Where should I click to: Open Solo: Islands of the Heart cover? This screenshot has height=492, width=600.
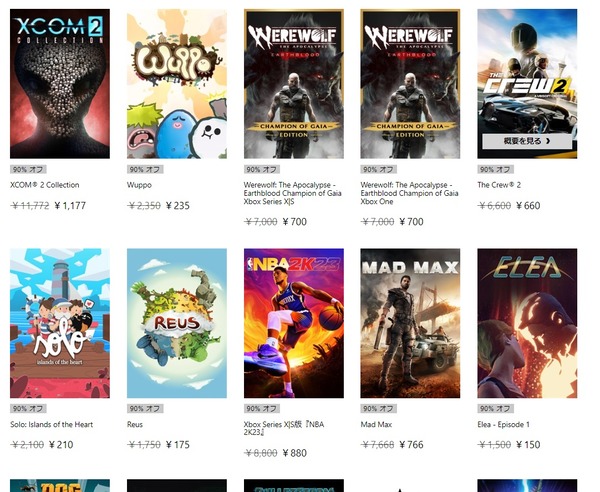[x=60, y=323]
